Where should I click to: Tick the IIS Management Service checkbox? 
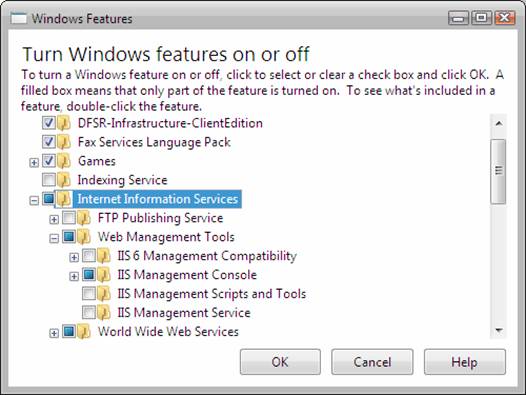coord(89,312)
